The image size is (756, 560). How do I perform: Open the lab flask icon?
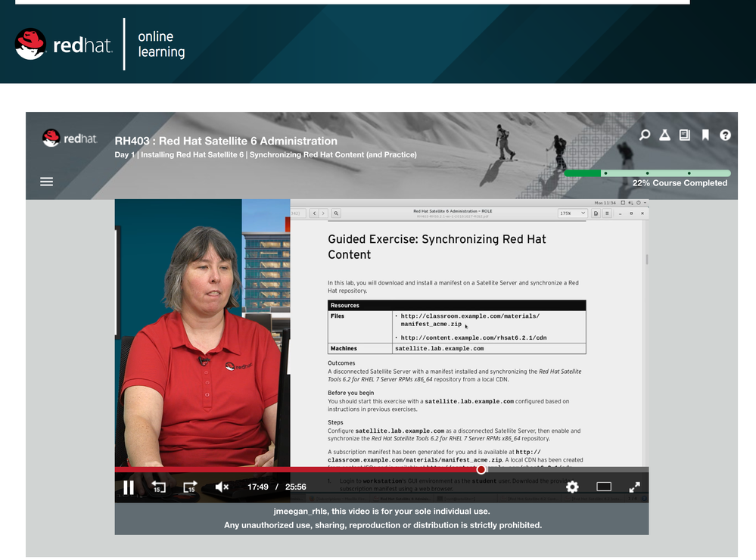664,135
